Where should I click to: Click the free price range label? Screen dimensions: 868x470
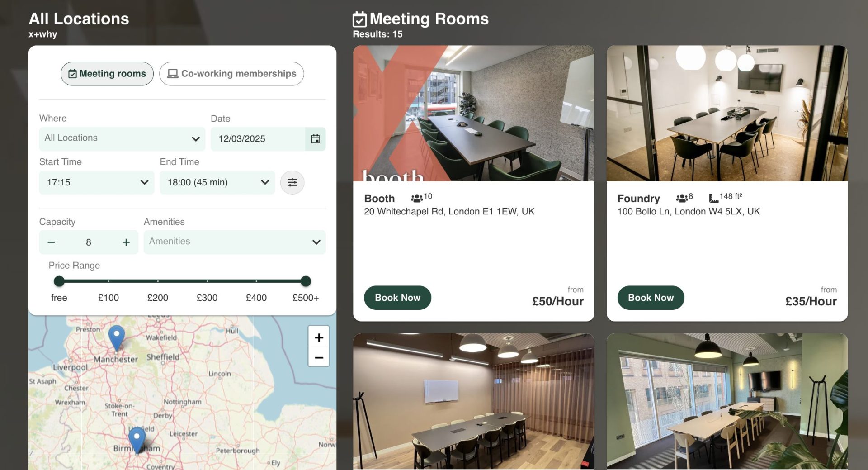click(x=59, y=298)
